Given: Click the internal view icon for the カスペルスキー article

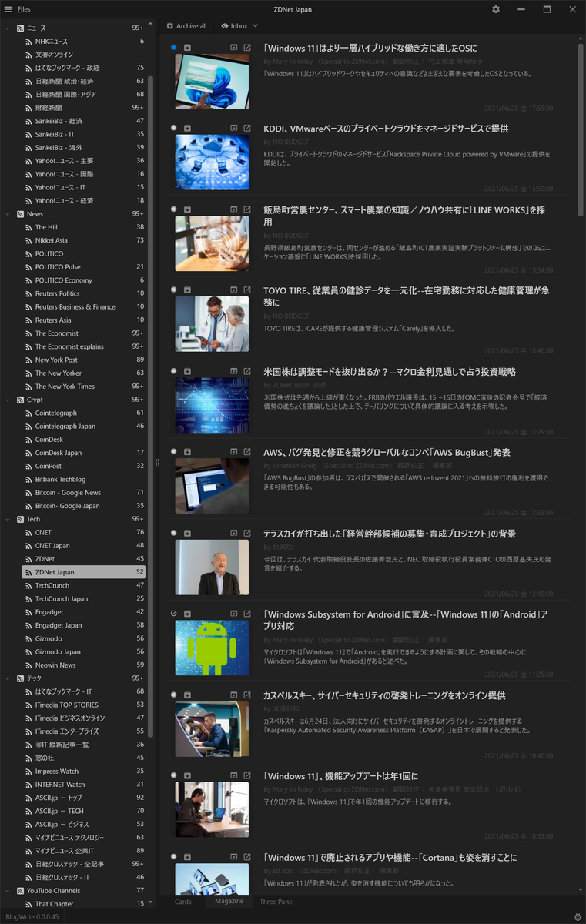Looking at the screenshot, I should [234, 695].
